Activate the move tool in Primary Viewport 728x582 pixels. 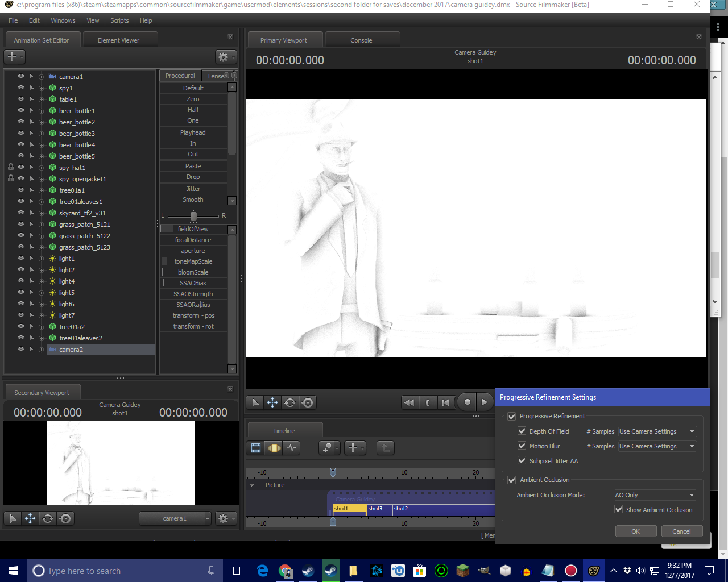(272, 402)
